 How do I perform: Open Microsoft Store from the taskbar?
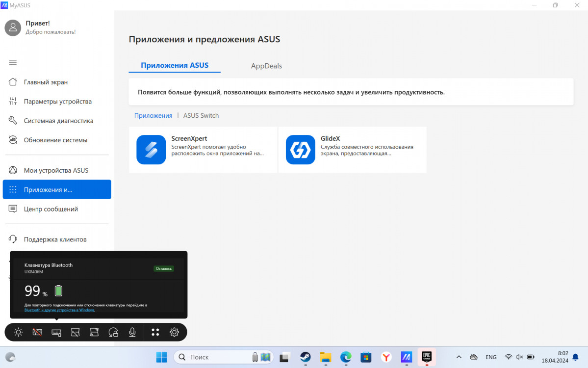pyautogui.click(x=366, y=357)
